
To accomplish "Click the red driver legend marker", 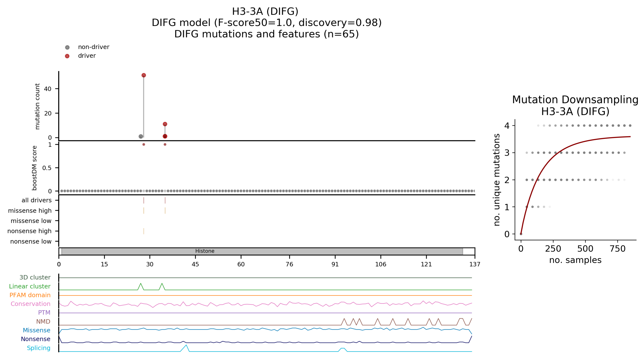I will pos(67,56).
